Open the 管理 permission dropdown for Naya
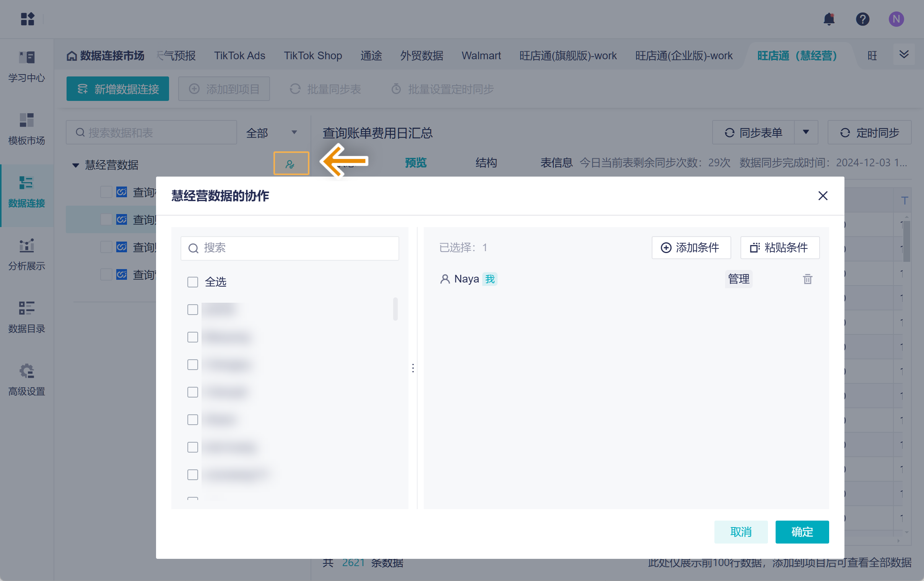The image size is (924, 581). (738, 279)
